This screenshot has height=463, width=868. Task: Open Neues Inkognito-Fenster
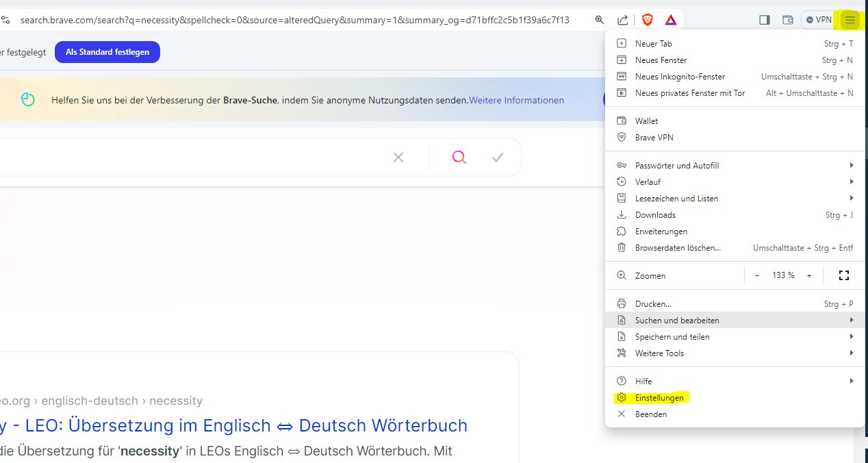[735, 77]
